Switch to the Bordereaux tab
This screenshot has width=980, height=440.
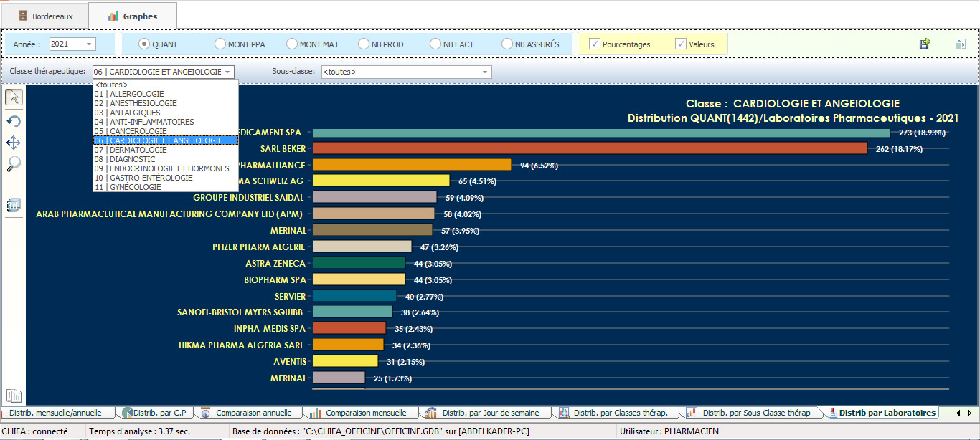pos(44,16)
